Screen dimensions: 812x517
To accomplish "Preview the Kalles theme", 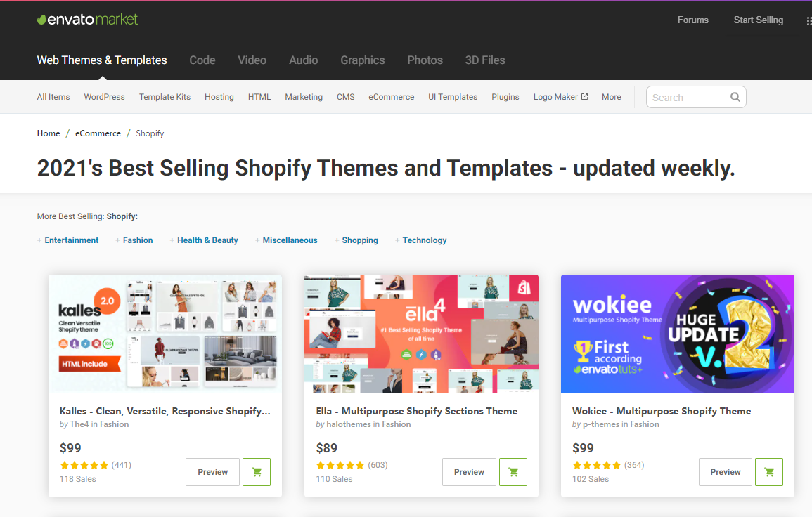I will [x=213, y=472].
